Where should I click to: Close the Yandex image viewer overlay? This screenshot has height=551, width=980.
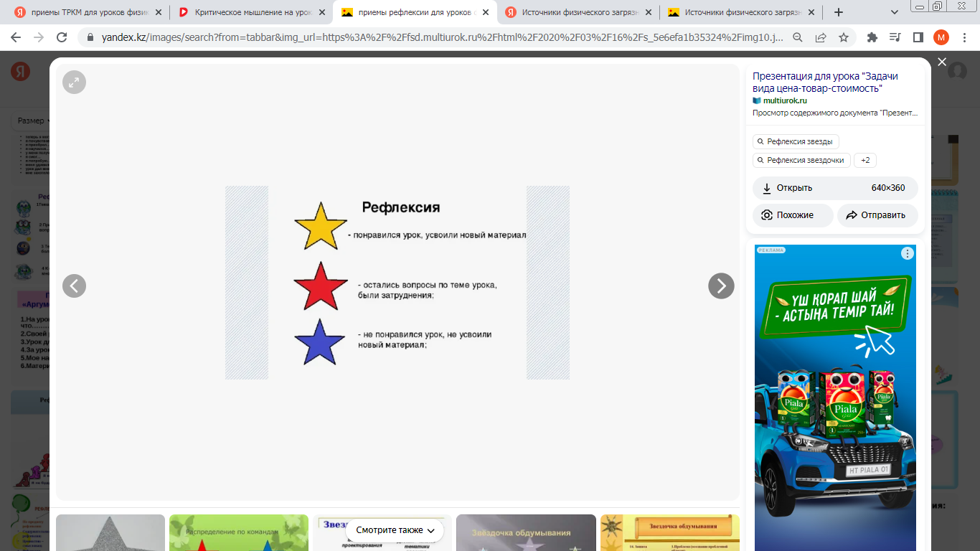pyautogui.click(x=942, y=62)
